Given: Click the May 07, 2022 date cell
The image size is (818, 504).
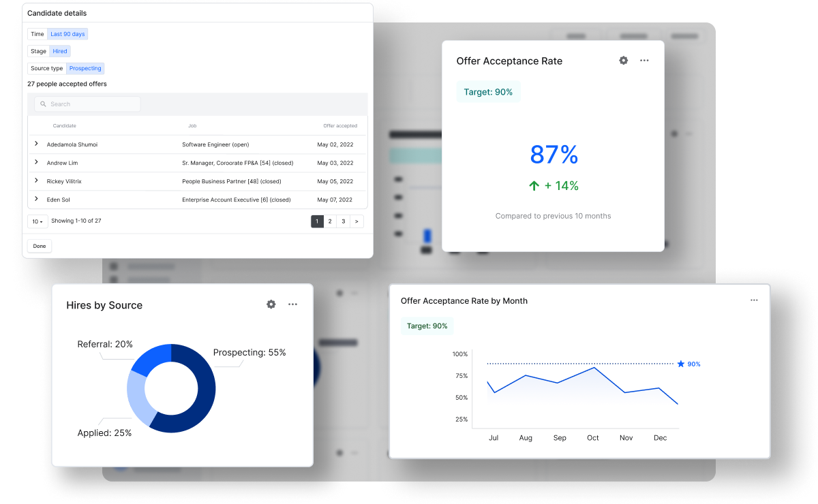Looking at the screenshot, I should click(x=335, y=200).
